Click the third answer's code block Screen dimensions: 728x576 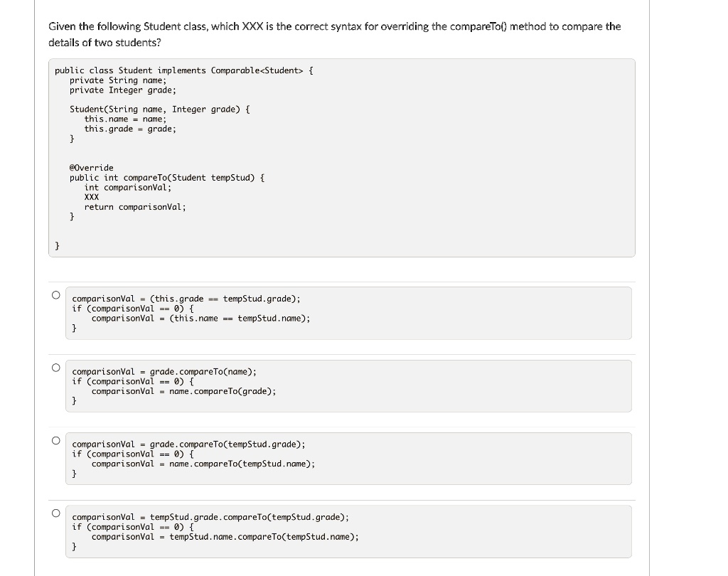(x=348, y=458)
